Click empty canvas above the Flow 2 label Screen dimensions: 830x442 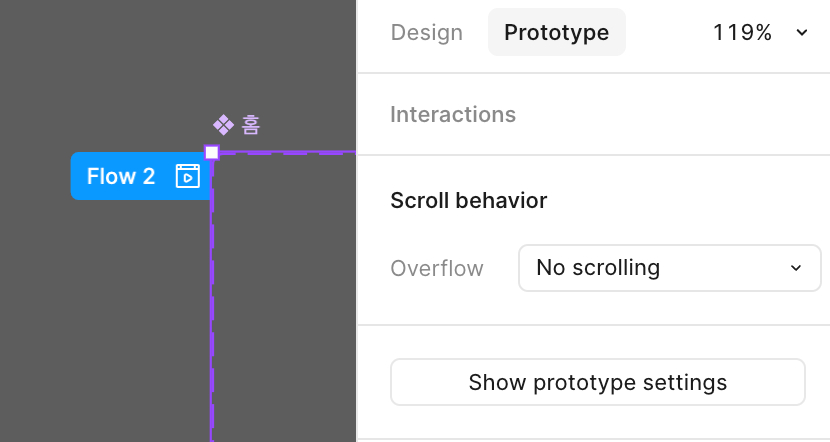106,74
